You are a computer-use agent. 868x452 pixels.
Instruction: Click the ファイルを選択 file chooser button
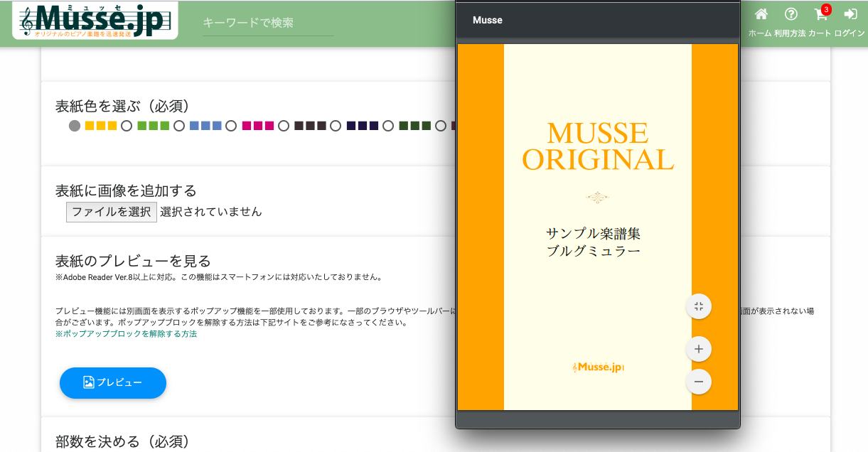(x=112, y=212)
